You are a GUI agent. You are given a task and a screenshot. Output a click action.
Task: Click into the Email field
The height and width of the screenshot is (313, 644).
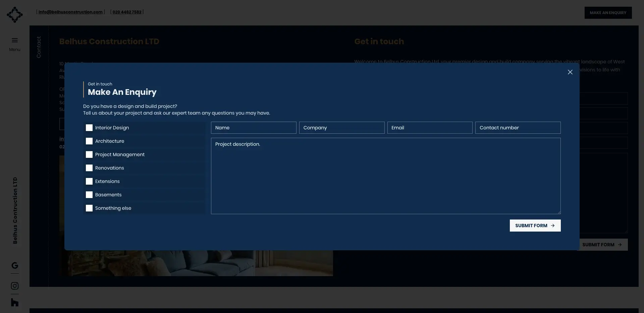[430, 128]
